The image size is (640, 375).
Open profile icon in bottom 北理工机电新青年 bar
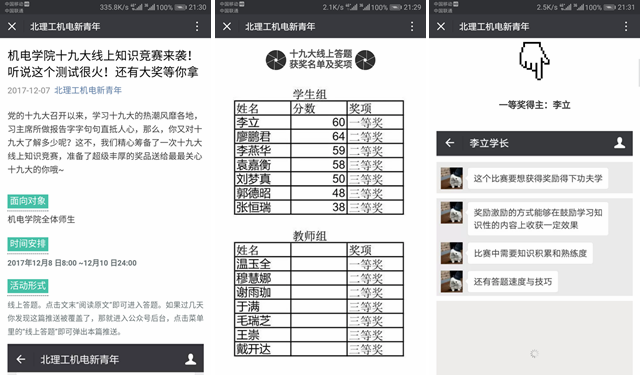pyautogui.click(x=190, y=359)
